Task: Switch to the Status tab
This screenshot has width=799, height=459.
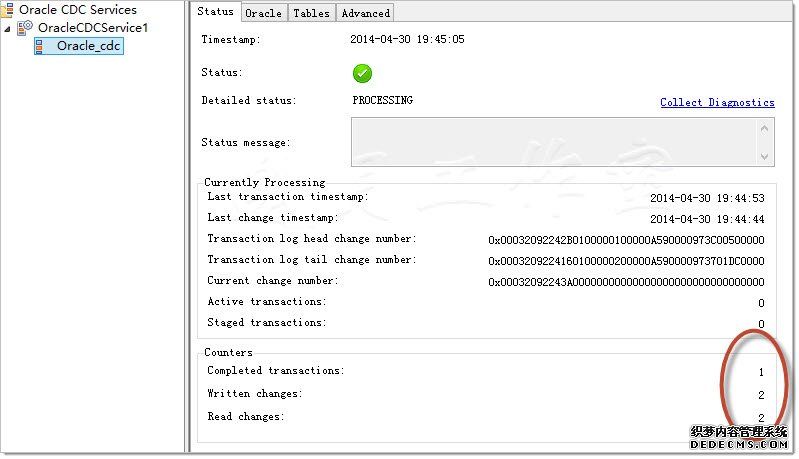Action: pyautogui.click(x=216, y=12)
